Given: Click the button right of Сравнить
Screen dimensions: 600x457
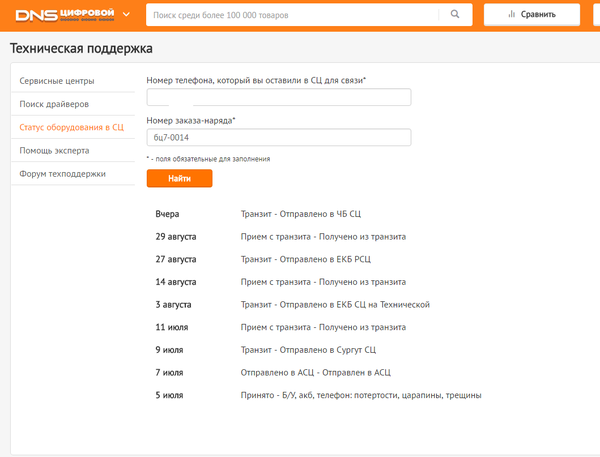Looking at the screenshot, I should (x=596, y=14).
